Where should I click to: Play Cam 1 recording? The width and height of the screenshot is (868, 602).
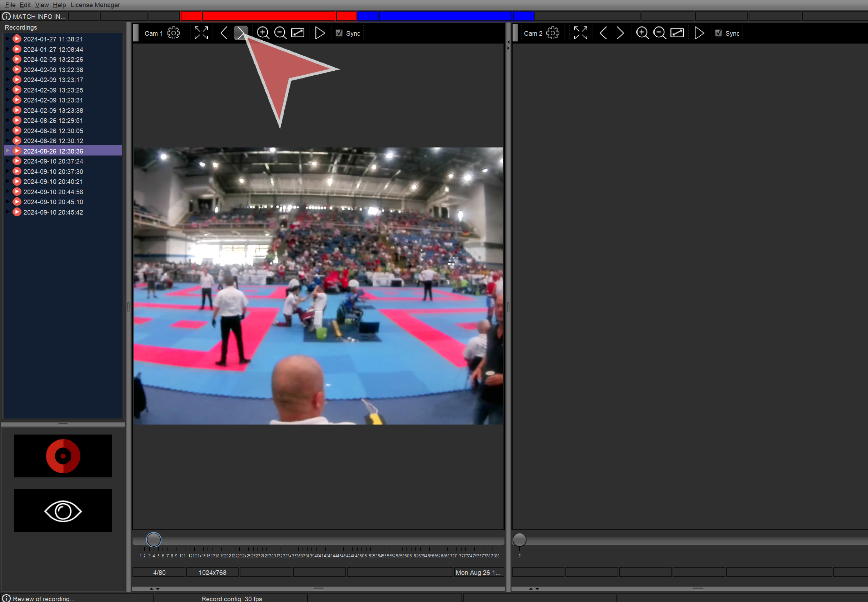pyautogui.click(x=319, y=33)
